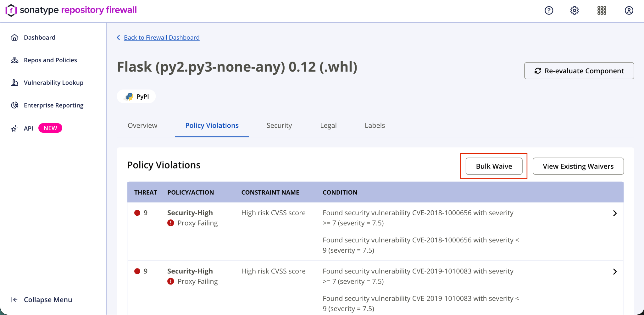Open Repos and Policies in the sidebar

[50, 60]
